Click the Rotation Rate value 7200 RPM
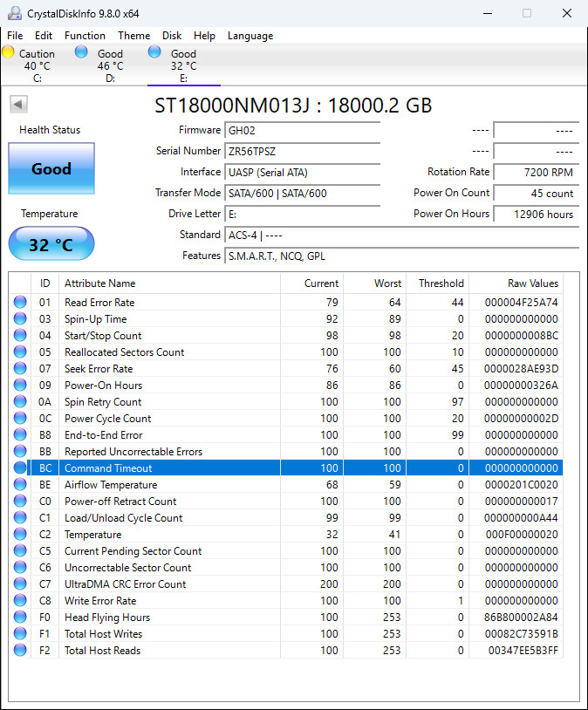Image resolution: width=588 pixels, height=710 pixels. (x=536, y=173)
